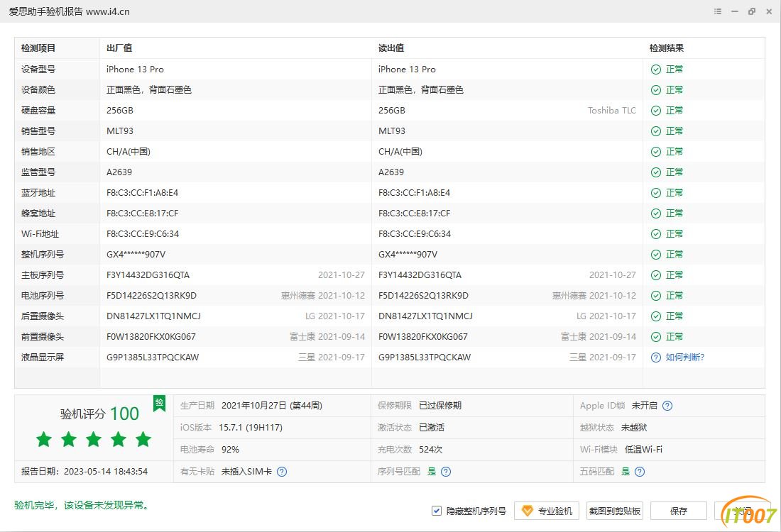Click the check icon in 主板序列号 row

[656, 275]
